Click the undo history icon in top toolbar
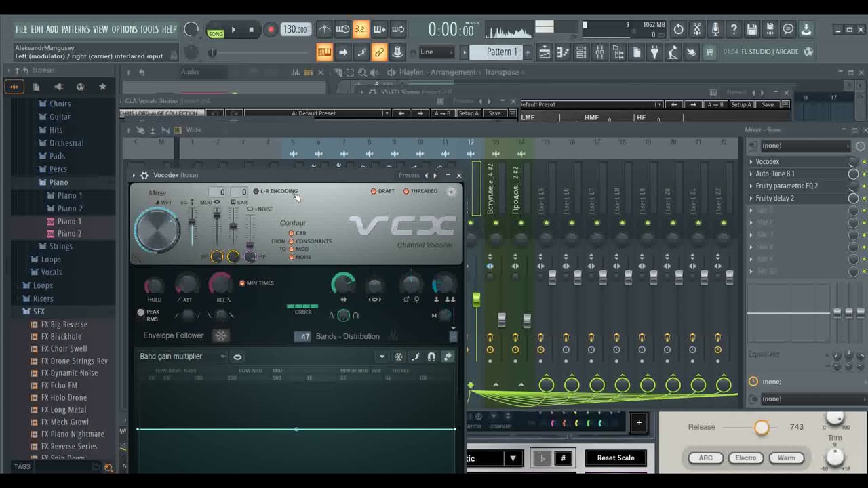 tap(678, 29)
